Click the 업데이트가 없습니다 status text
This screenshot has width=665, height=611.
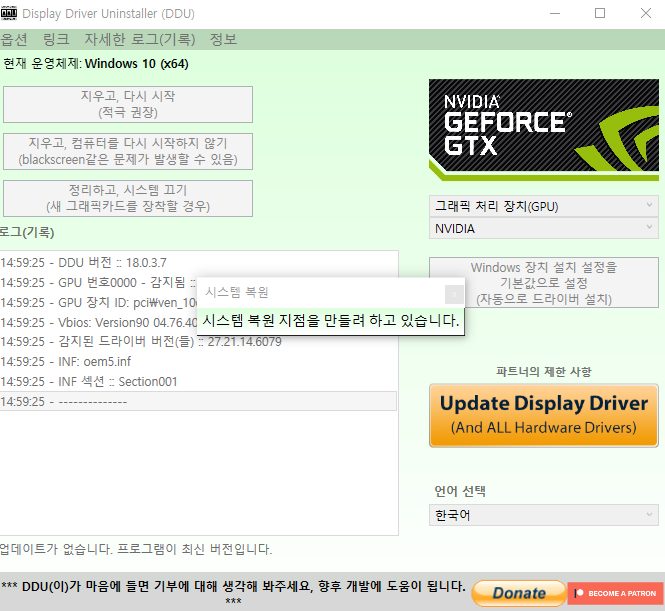coord(136,549)
